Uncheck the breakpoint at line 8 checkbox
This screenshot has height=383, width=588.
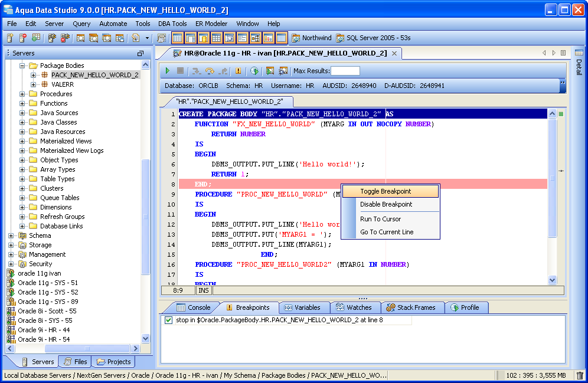click(x=169, y=320)
